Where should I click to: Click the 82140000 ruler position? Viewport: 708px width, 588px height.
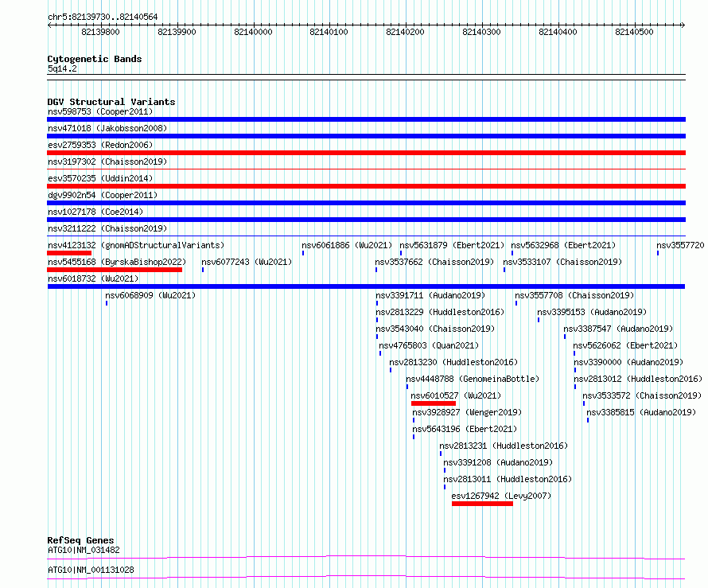(x=253, y=32)
